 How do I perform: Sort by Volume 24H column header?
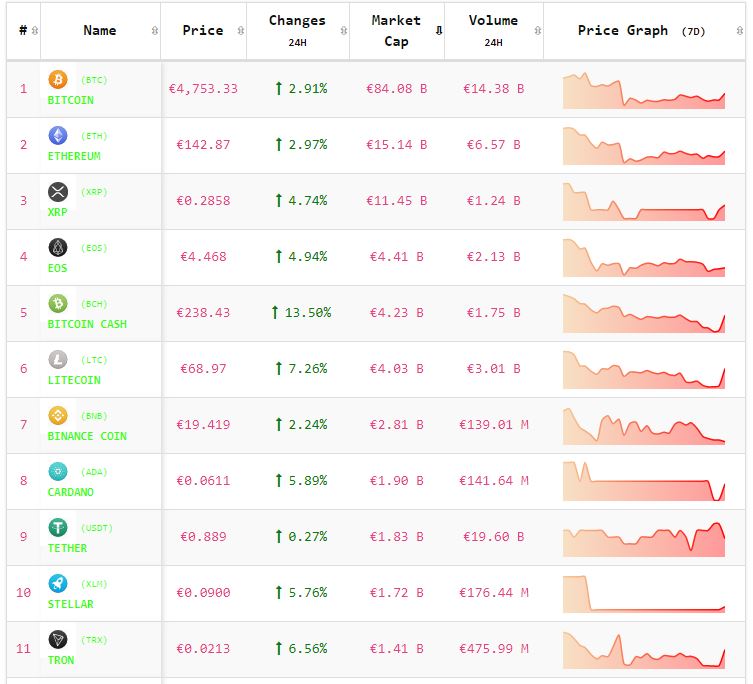493,31
